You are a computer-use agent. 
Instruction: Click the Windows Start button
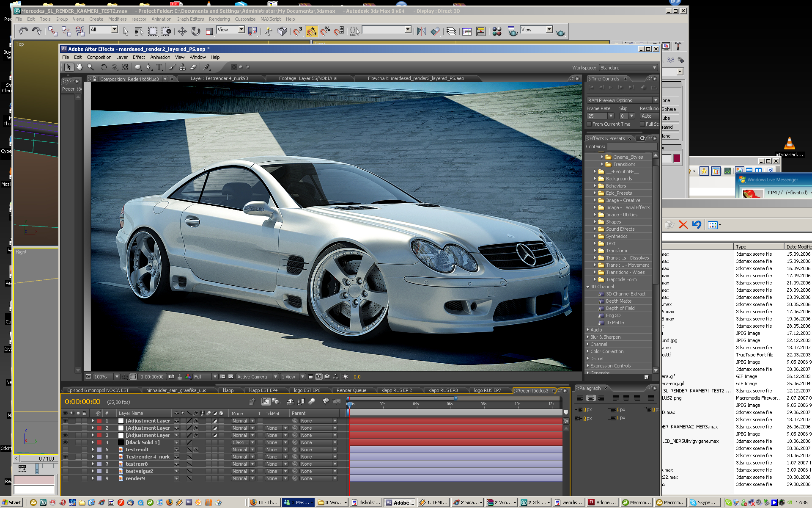click(x=12, y=502)
